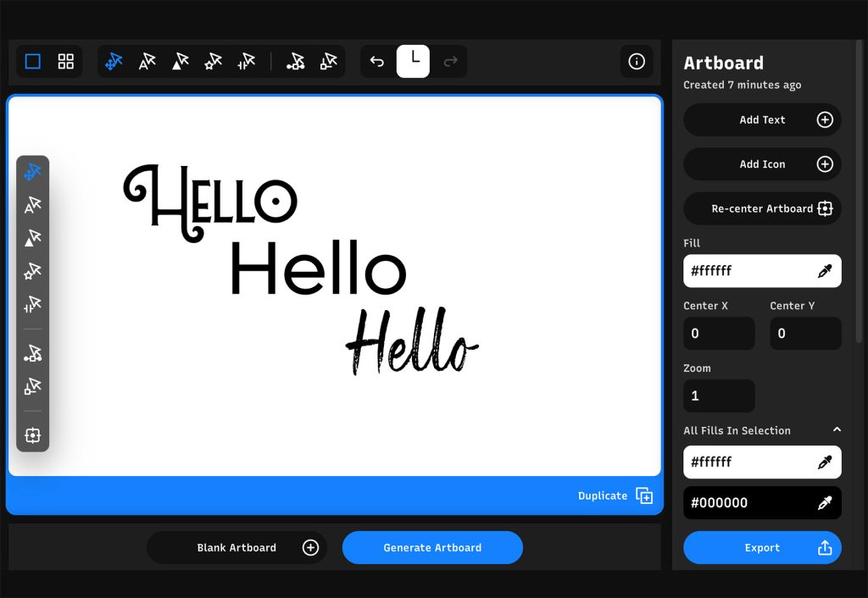Select the #000000 color swatch

click(x=762, y=503)
